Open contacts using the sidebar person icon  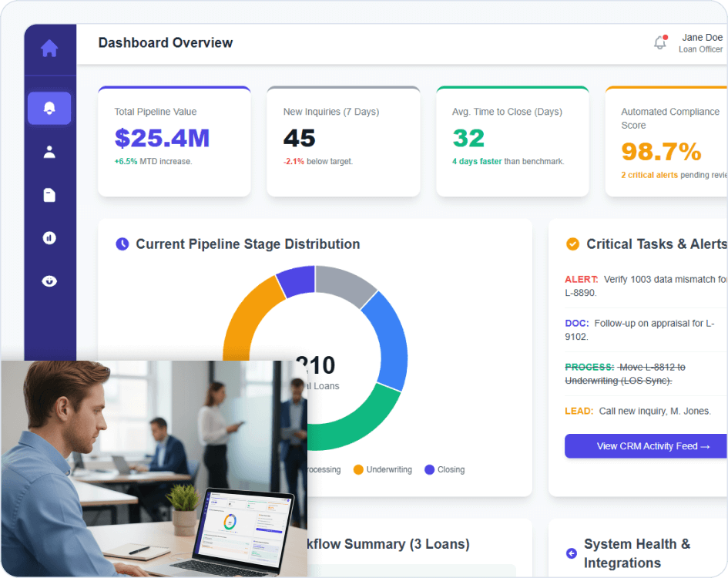click(49, 151)
